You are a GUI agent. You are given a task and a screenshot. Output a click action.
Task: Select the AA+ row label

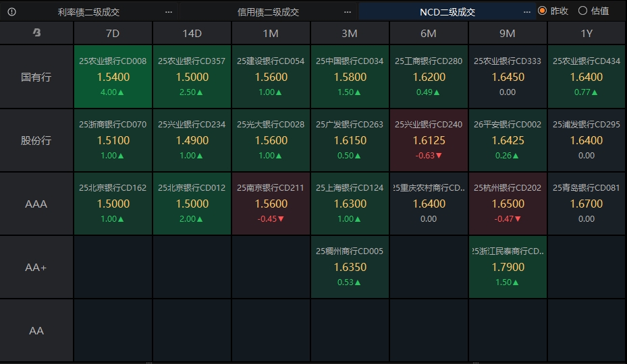[x=36, y=268]
